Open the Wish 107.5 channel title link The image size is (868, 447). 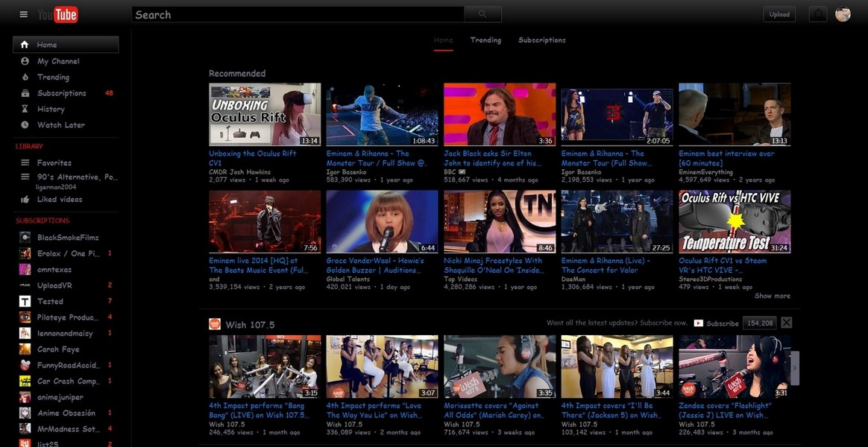coord(251,325)
